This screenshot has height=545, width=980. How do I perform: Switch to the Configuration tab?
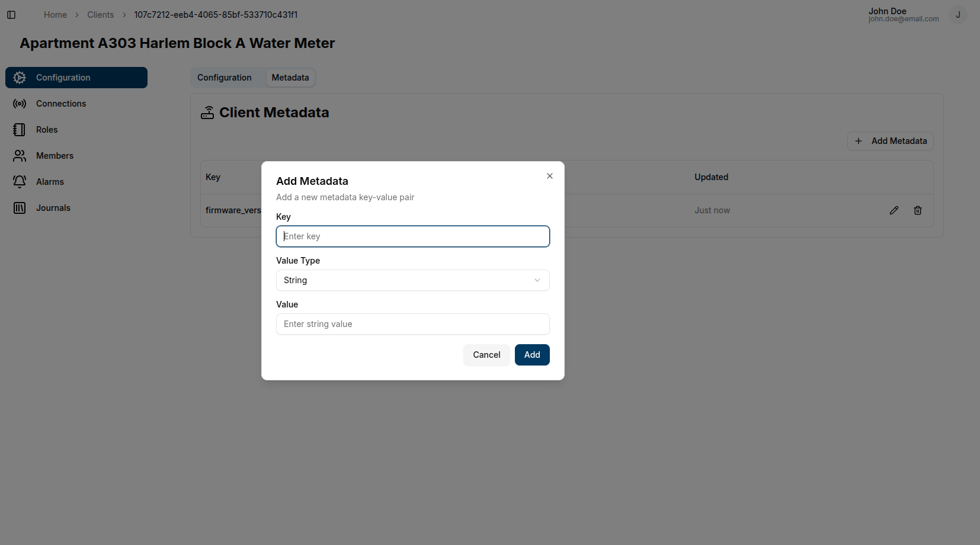point(225,77)
